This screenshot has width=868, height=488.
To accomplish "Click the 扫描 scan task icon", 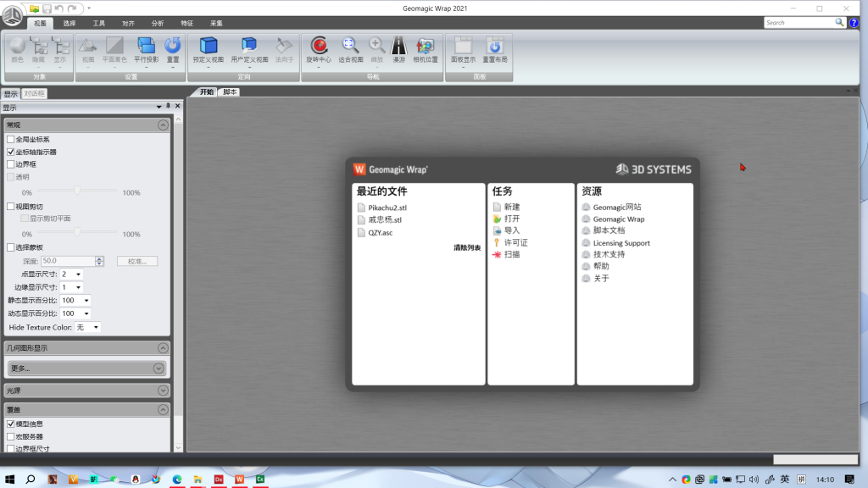I will click(x=497, y=254).
